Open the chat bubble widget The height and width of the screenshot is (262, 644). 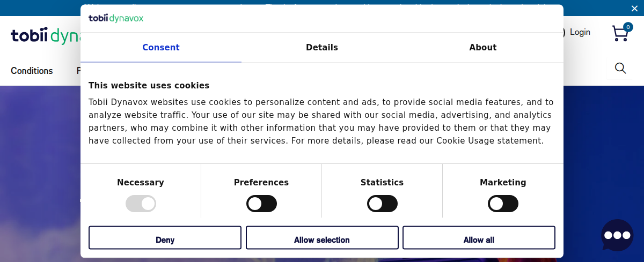click(617, 235)
